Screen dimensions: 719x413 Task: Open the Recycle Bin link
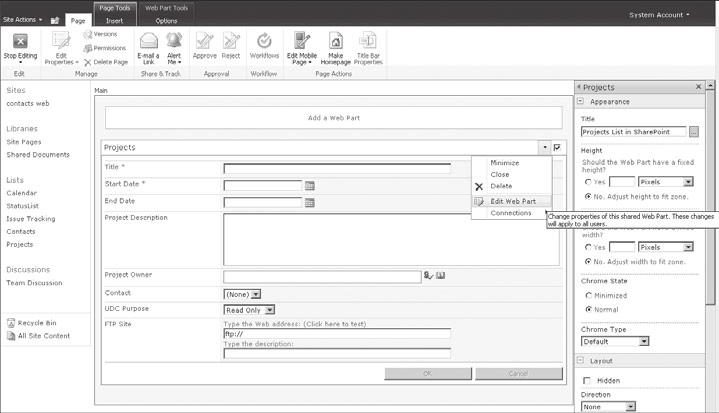[x=37, y=323]
